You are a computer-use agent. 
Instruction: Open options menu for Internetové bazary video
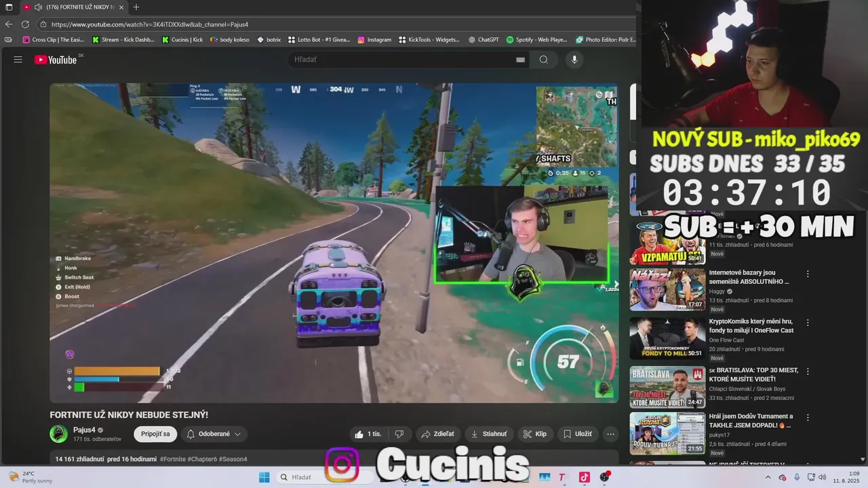[x=808, y=274]
